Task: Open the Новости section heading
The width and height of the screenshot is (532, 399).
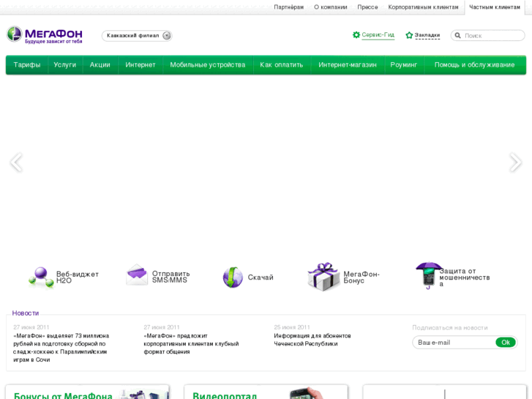Action: pos(26,313)
